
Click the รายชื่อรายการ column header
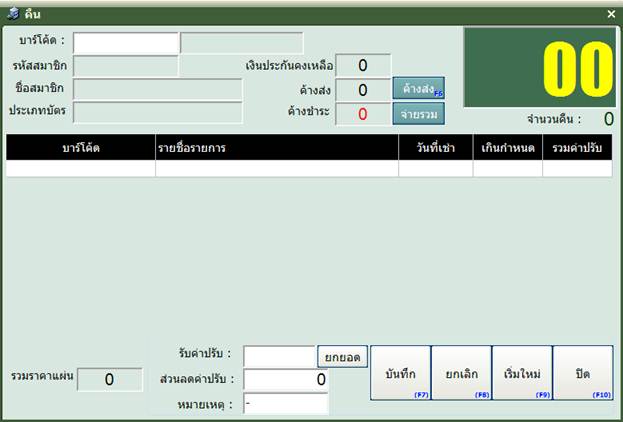276,148
